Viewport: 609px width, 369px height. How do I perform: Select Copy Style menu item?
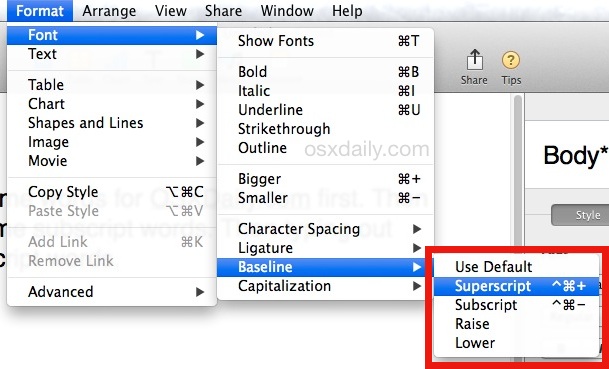[112, 192]
